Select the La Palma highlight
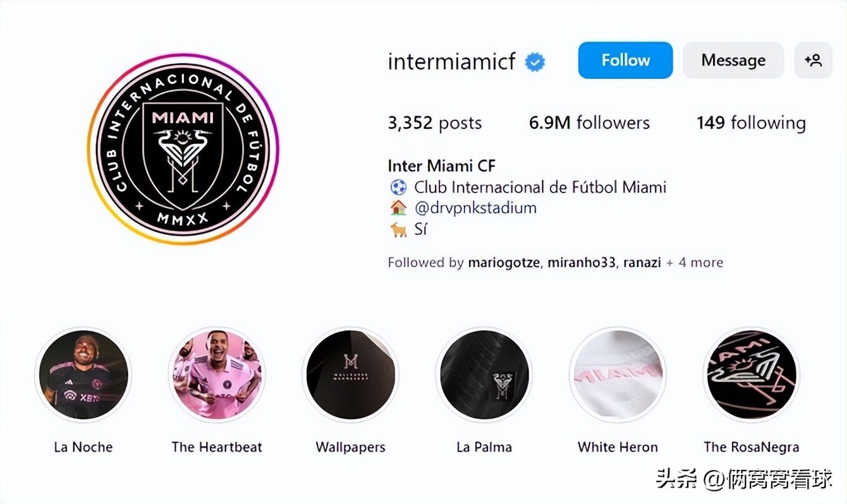Viewport: 847px width, 504px height. pyautogui.click(x=484, y=375)
